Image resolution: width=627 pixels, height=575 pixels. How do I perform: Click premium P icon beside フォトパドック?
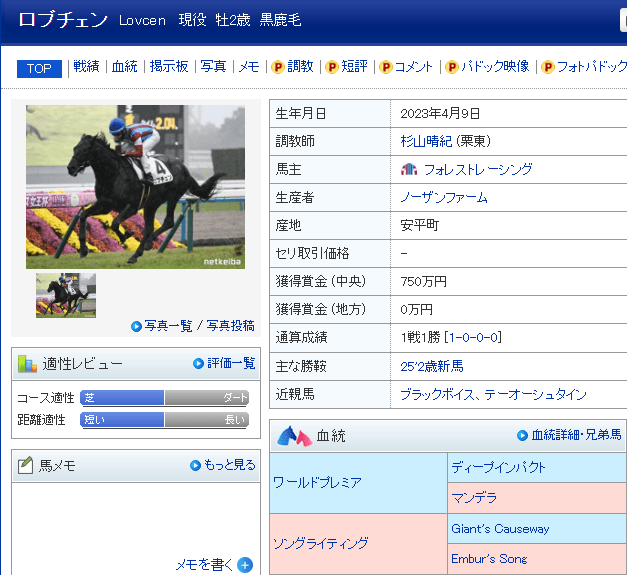click(x=547, y=67)
